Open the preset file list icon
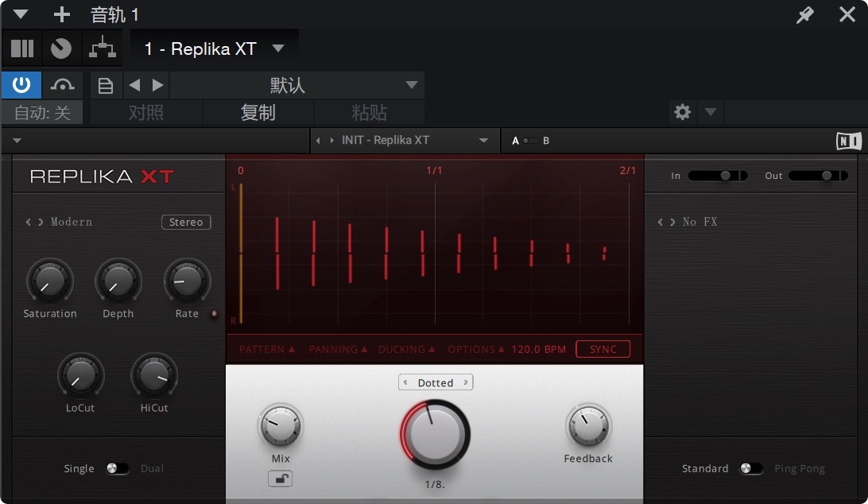Screen dimensions: 868x504 coord(106,84)
